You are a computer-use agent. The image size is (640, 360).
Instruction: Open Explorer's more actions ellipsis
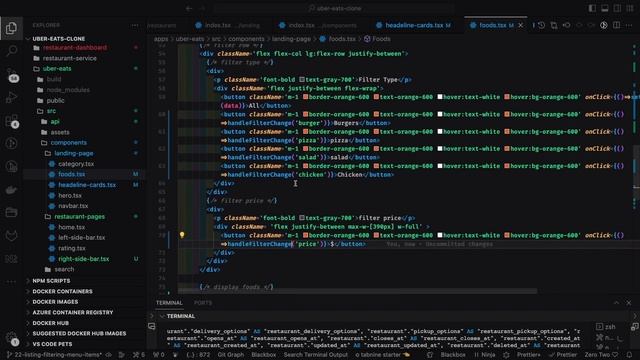[135, 25]
